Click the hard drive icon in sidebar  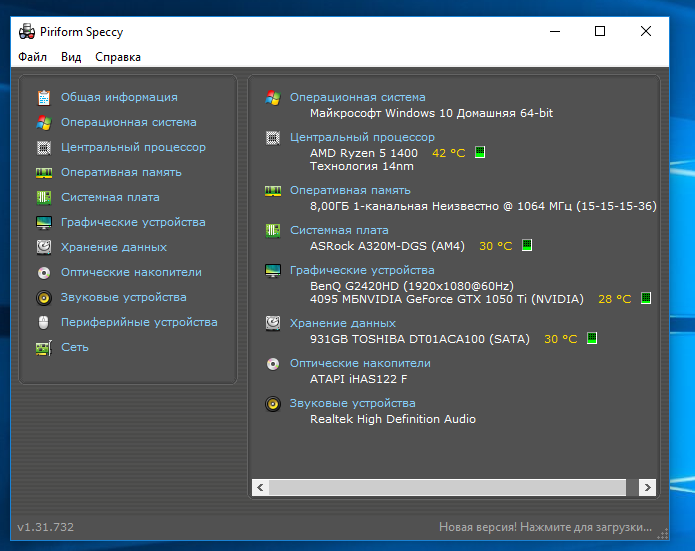(44, 247)
